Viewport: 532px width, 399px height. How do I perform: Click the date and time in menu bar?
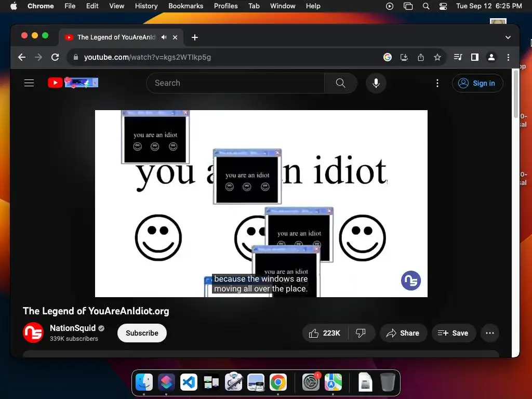point(488,6)
